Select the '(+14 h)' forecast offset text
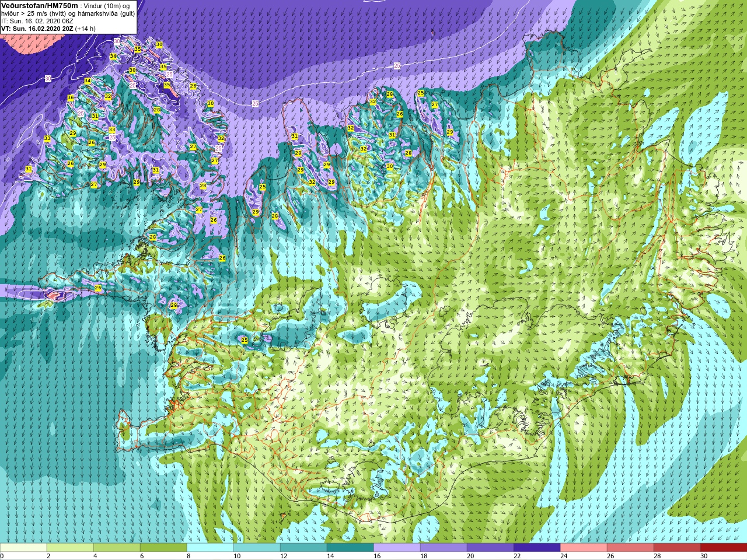 (86, 28)
